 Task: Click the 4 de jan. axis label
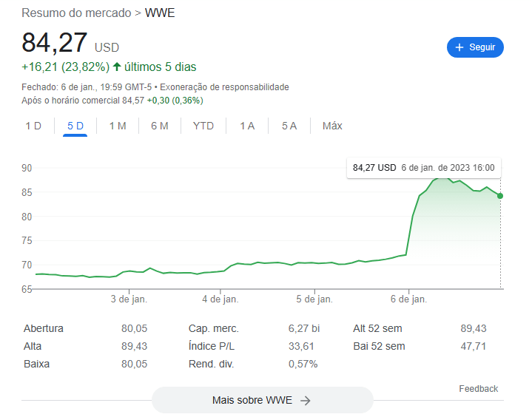click(x=220, y=299)
